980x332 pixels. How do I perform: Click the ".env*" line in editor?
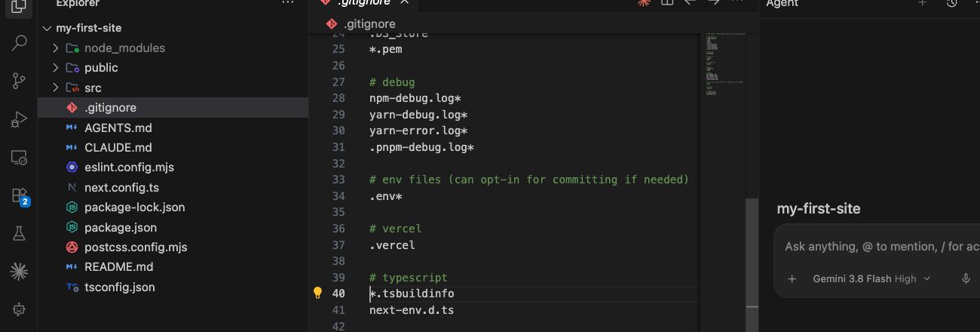pyautogui.click(x=386, y=195)
